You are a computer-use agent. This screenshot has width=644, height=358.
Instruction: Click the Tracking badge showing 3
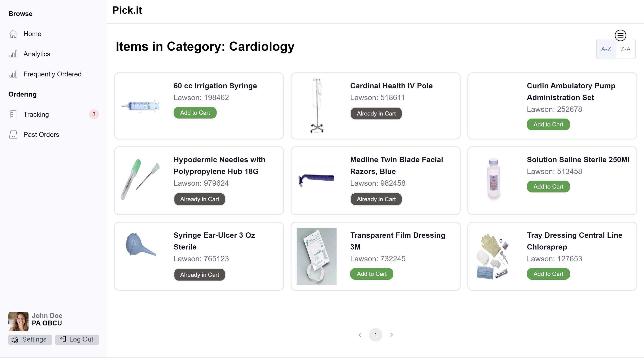click(x=94, y=114)
